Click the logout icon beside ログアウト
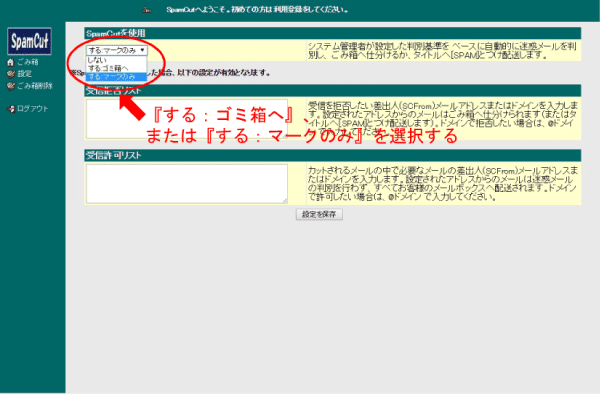The height and width of the screenshot is (394, 600). 11,109
